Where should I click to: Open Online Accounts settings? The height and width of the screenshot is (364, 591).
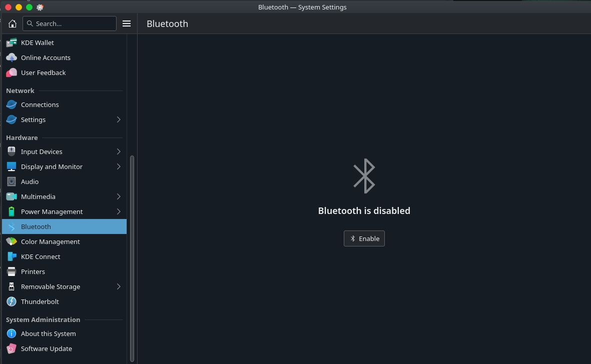(65, 57)
